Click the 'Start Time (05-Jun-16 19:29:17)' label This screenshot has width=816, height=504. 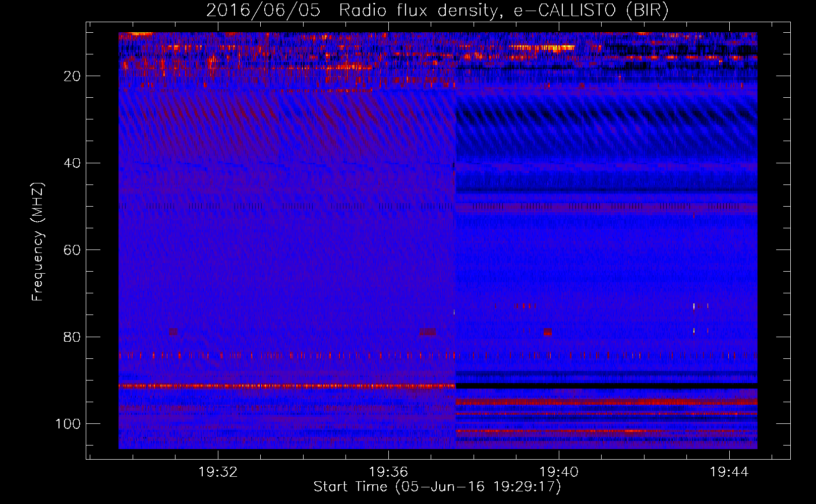coord(437,487)
